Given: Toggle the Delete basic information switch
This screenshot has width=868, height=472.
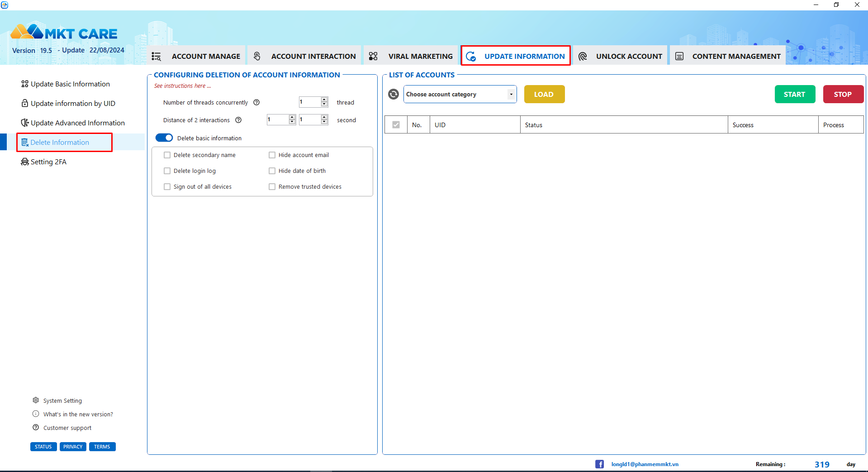Looking at the screenshot, I should coord(164,138).
